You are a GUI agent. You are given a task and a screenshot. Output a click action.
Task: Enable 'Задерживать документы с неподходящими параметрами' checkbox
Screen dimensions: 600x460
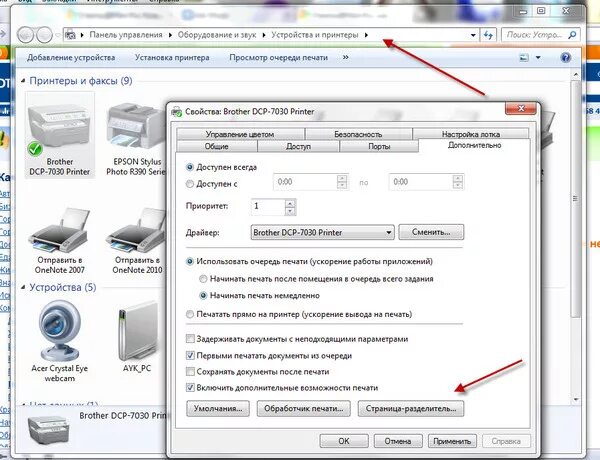click(190, 339)
